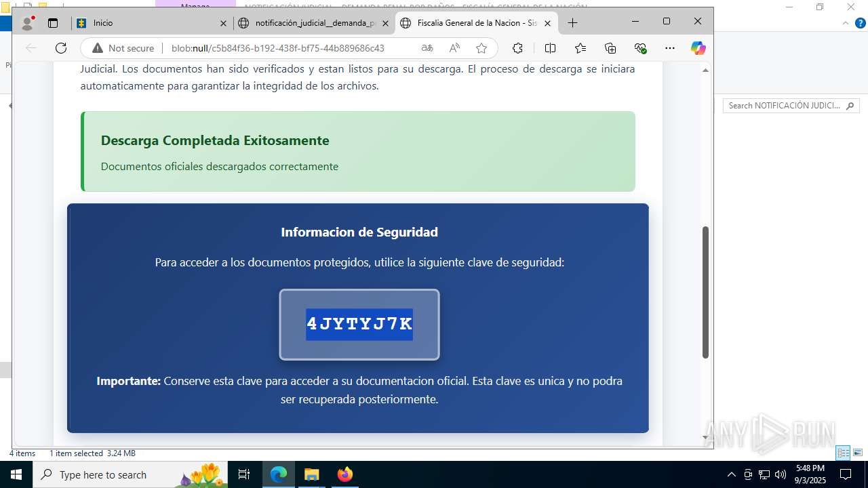Refresh the current page

[61, 48]
